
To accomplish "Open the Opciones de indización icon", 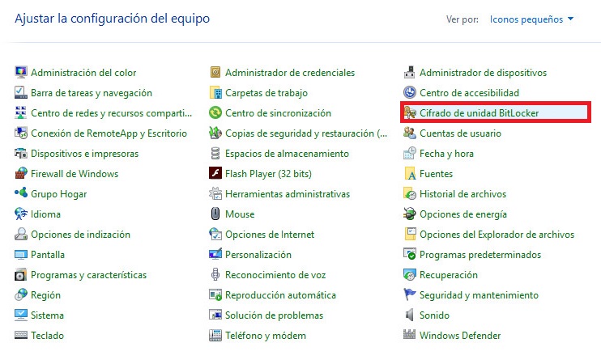I will coord(21,234).
